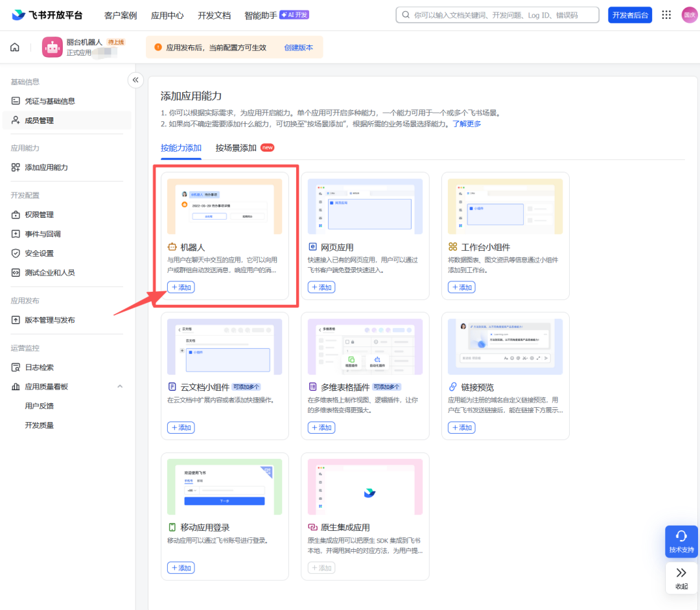
Task: Add the 云文档小组件 capability
Action: coord(181,427)
